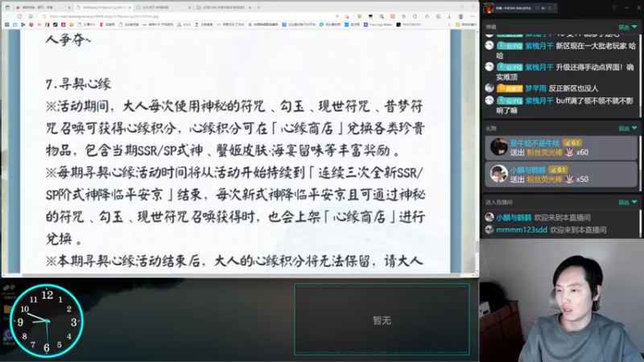Open the tab actions menu icon
Screen dimensions: 644x362
[8, 7]
